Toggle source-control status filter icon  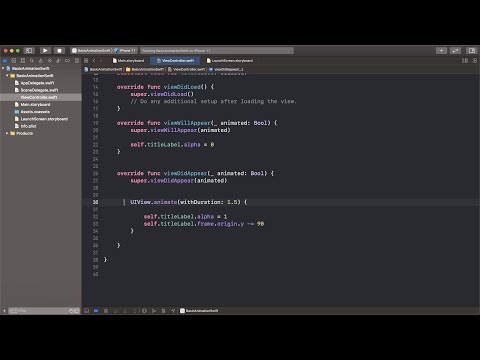tap(77, 311)
